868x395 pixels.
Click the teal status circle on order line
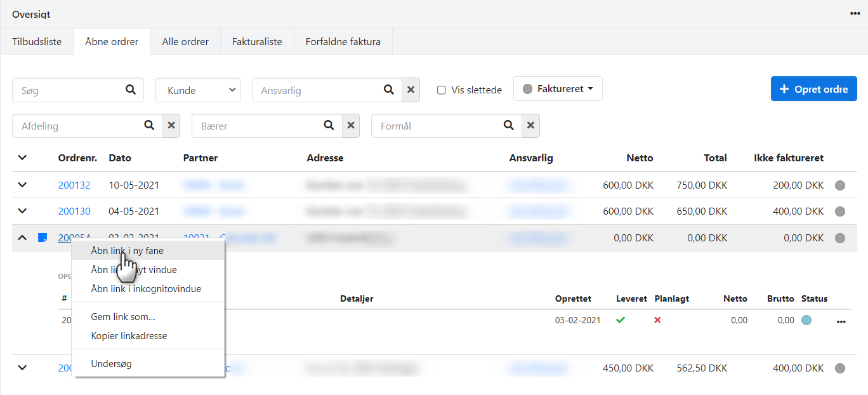(806, 321)
